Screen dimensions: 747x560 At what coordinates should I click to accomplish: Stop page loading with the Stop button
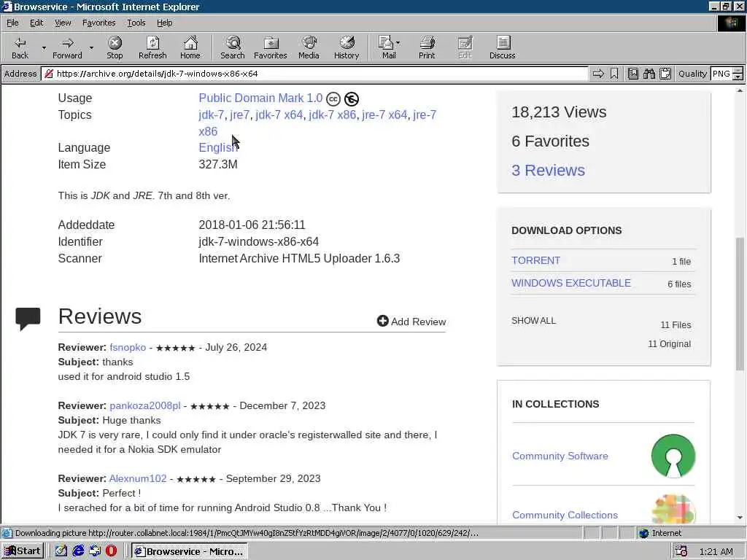[115, 47]
